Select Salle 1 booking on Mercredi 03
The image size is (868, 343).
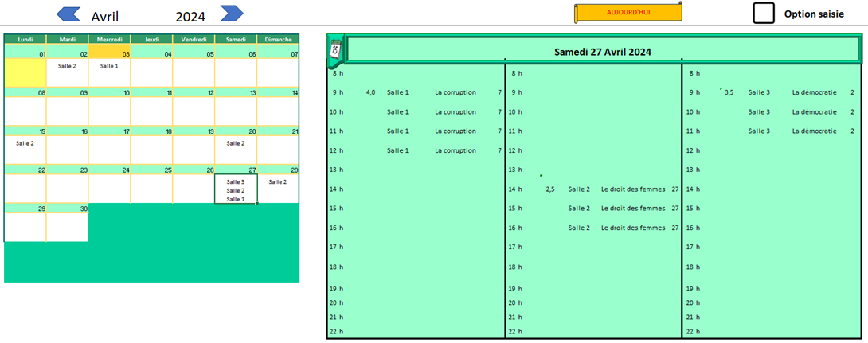(109, 66)
